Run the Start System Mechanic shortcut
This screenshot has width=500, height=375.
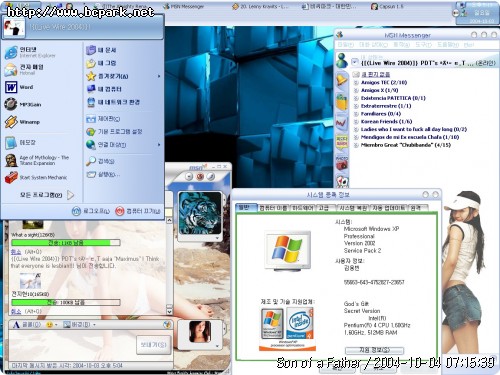(x=36, y=177)
